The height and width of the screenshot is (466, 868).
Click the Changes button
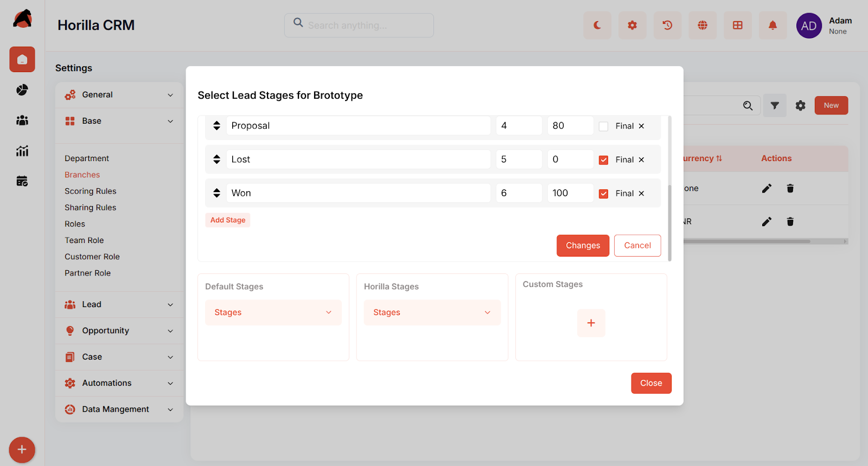coord(583,246)
